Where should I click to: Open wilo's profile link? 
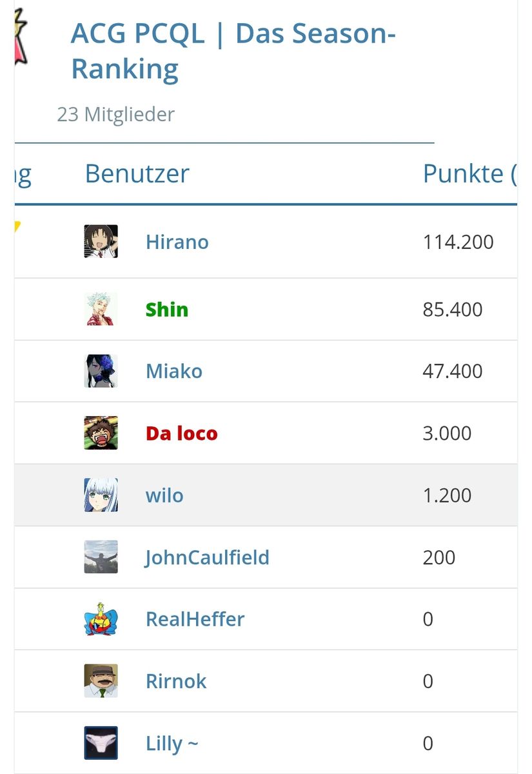pyautogui.click(x=164, y=495)
